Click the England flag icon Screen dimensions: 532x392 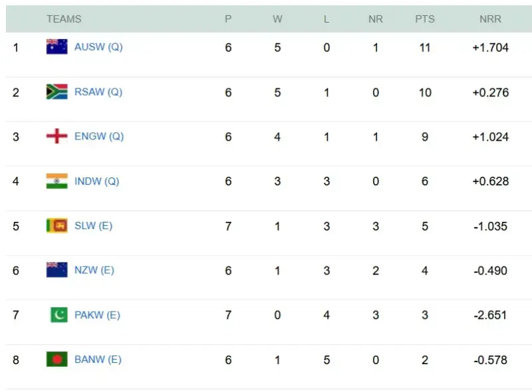point(57,136)
